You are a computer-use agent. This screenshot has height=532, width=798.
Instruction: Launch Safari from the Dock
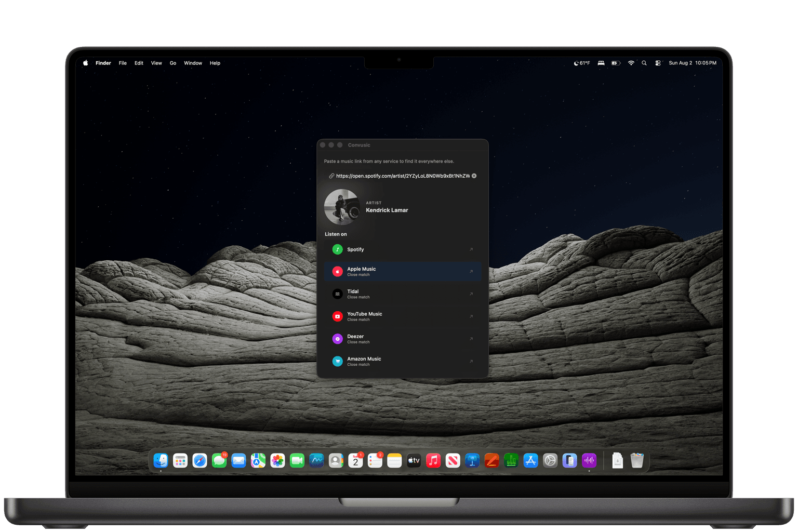[x=199, y=460]
